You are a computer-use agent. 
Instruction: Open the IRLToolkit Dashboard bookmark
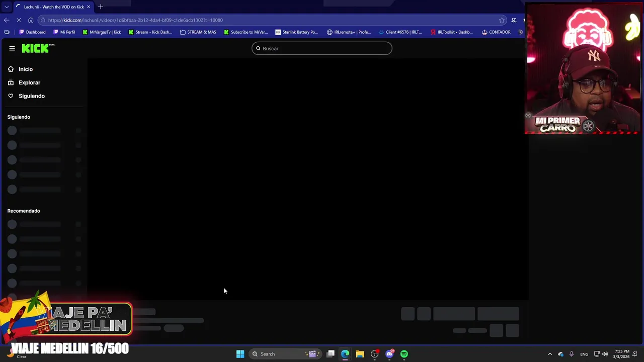click(x=451, y=32)
